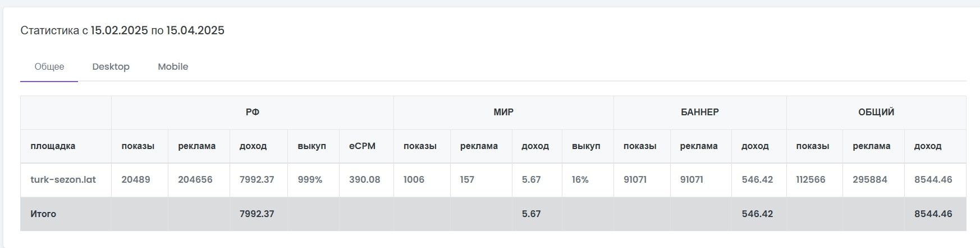Click the ОБЩИЙ group header
This screenshot has width=980, height=248.
pos(876,112)
